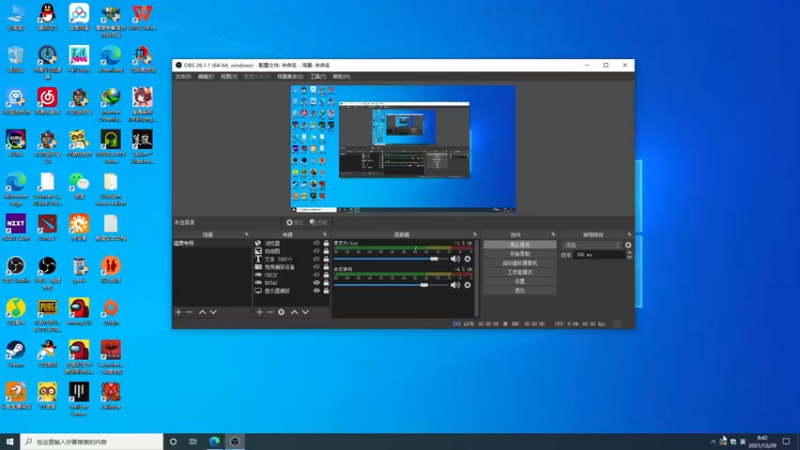The image size is (800, 450).
Task: Pop out the controls dock panel
Action: pos(553,235)
